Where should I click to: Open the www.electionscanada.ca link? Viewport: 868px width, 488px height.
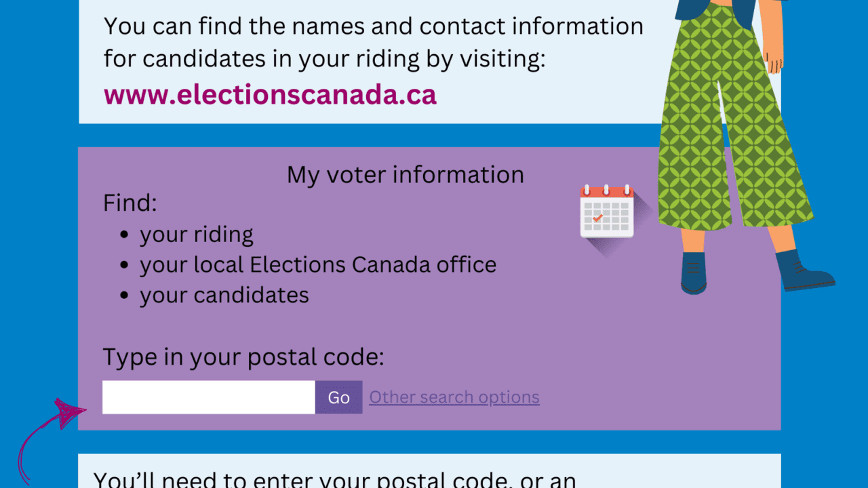coord(270,94)
